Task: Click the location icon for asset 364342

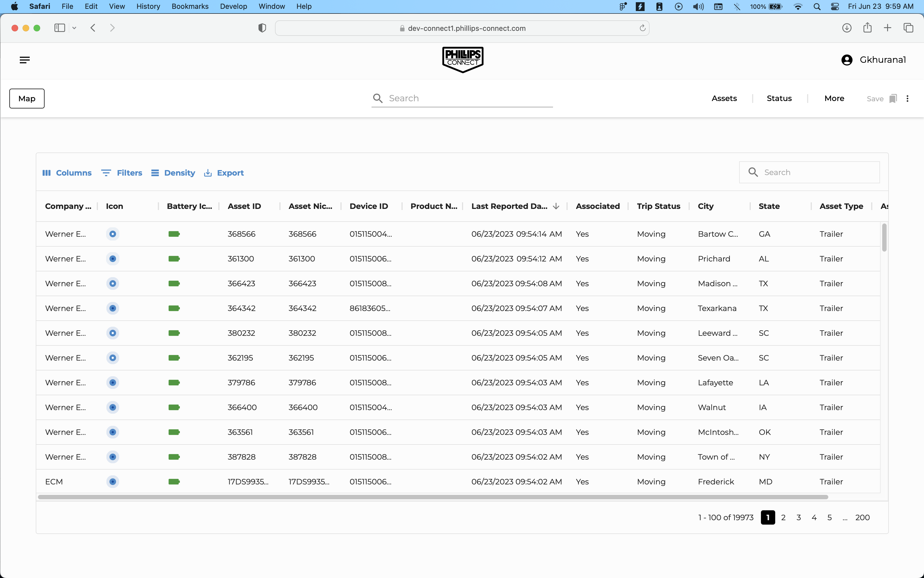Action: (113, 308)
